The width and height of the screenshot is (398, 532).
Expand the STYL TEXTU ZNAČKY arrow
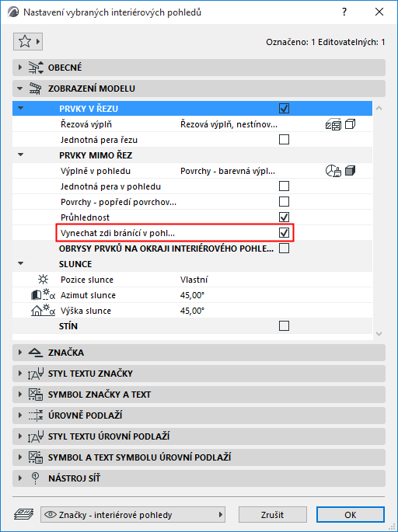point(19,374)
